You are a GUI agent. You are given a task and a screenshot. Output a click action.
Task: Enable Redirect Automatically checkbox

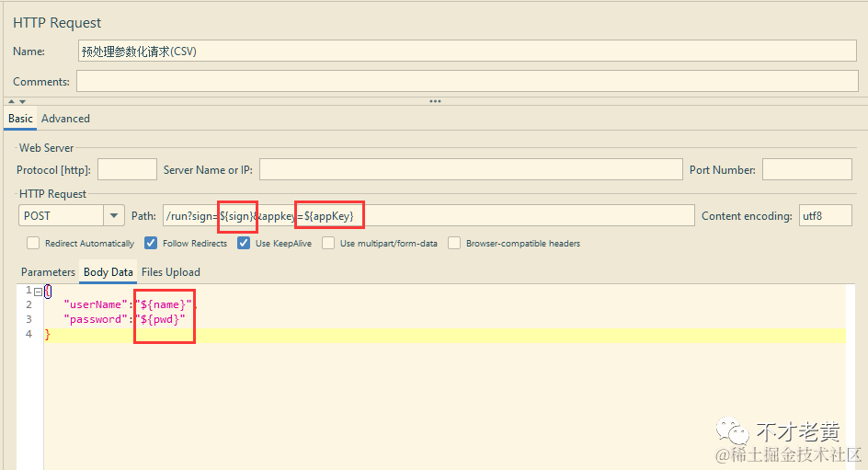(33, 243)
